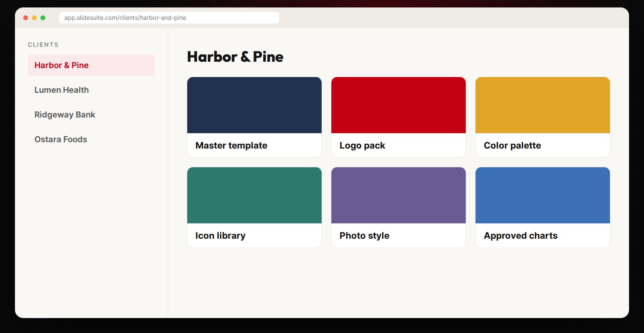Open the green Icon library thumbnail
This screenshot has width=644, height=333.
pyautogui.click(x=254, y=195)
